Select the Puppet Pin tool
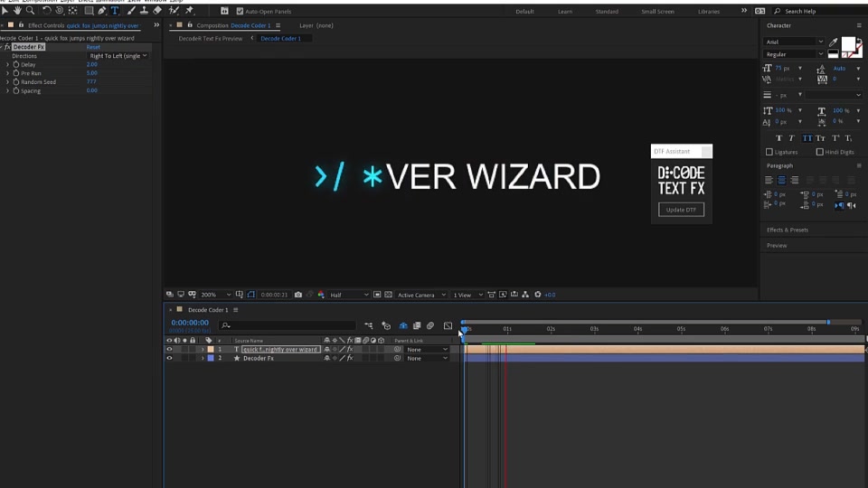 [x=189, y=11]
